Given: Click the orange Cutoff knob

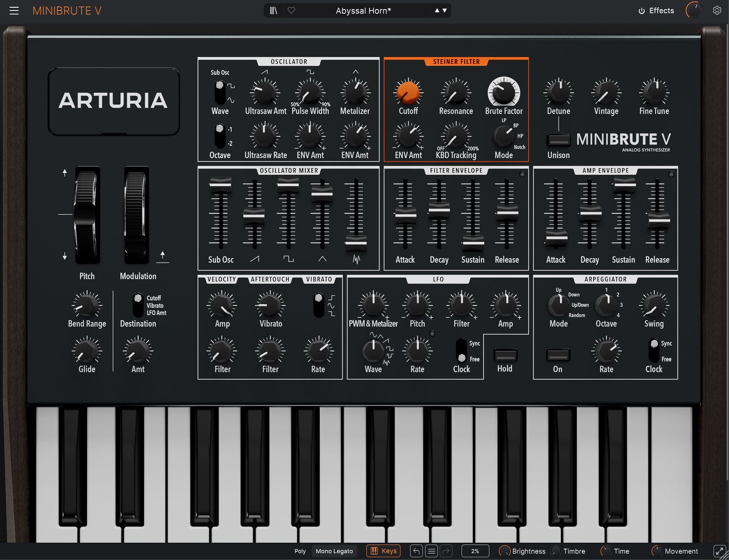Looking at the screenshot, I should tap(408, 92).
